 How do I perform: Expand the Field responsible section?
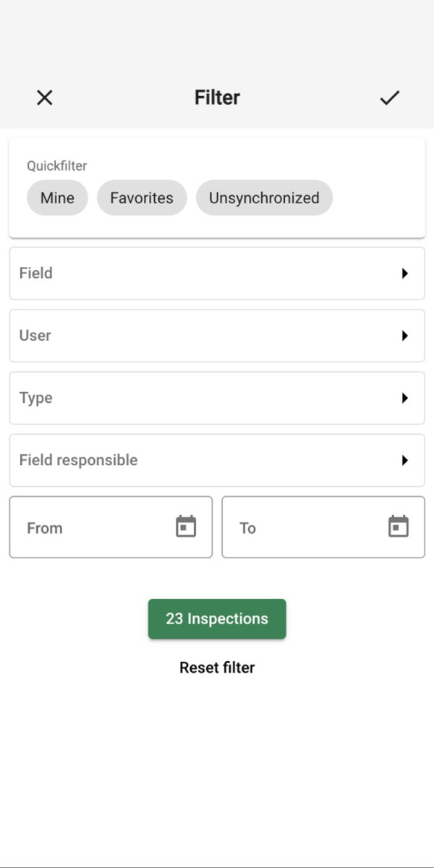[x=217, y=460]
